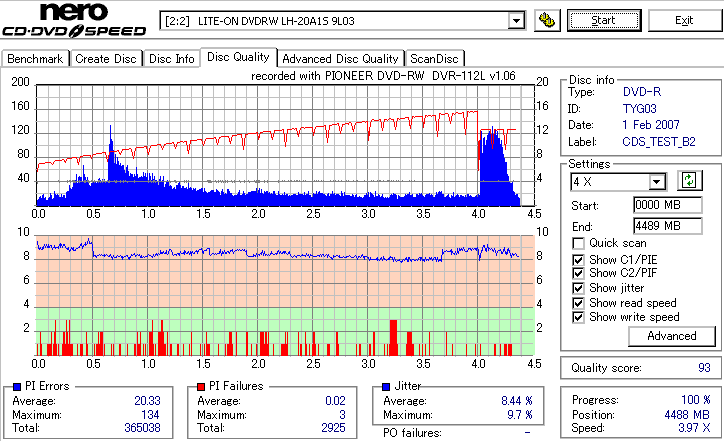This screenshot has height=441, width=724.
Task: Disable the Show read speed checkbox
Action: pos(578,303)
